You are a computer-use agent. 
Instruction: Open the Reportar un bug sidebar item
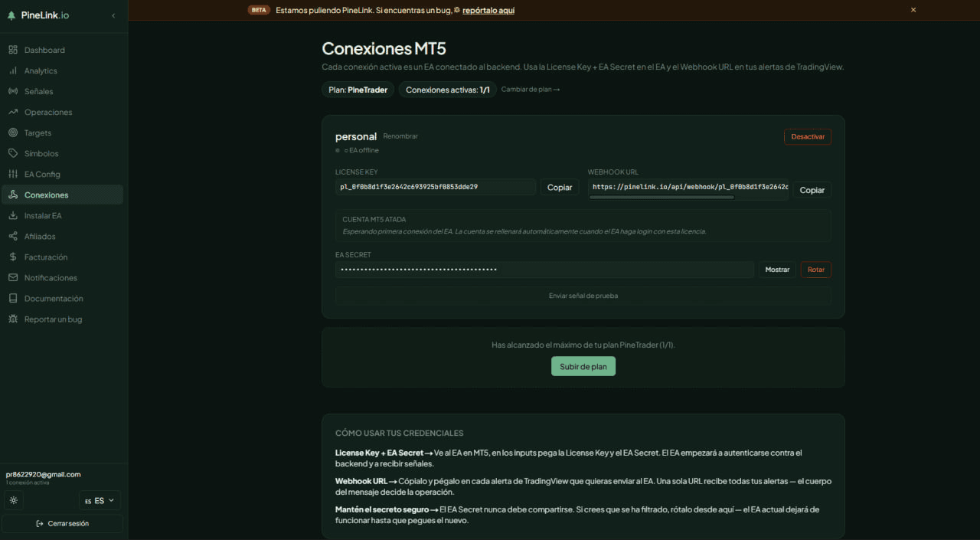[62, 319]
